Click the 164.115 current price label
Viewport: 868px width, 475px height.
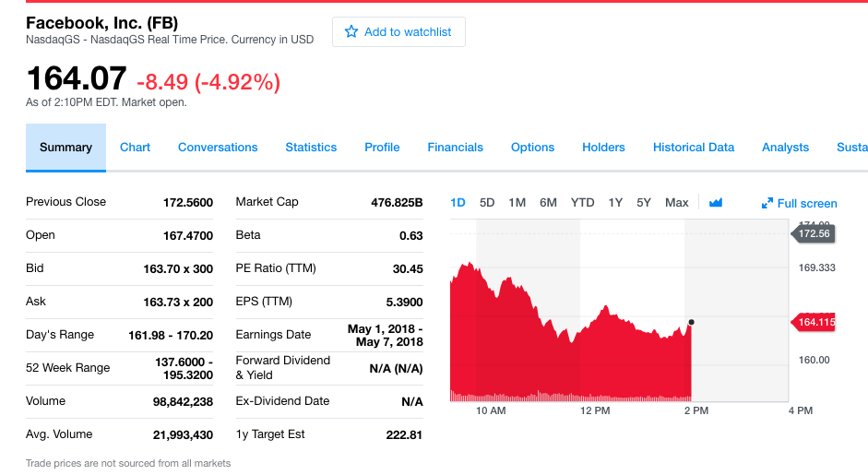tap(814, 322)
